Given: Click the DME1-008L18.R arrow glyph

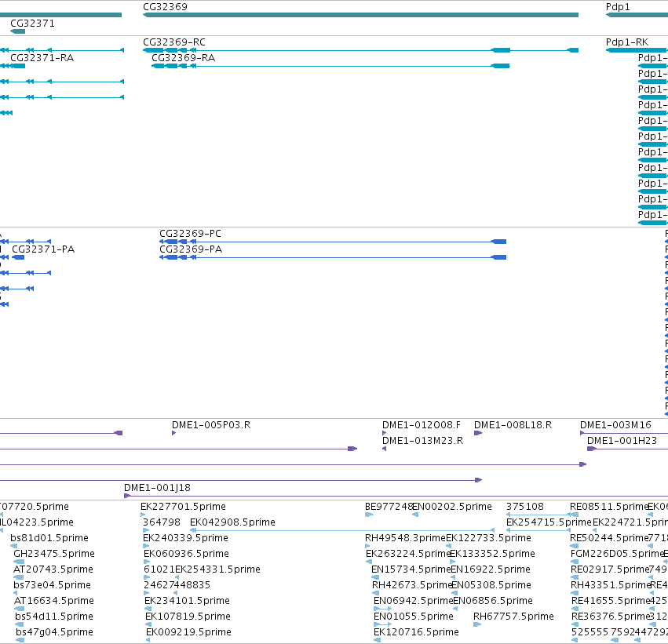Looking at the screenshot, I should 478,433.
